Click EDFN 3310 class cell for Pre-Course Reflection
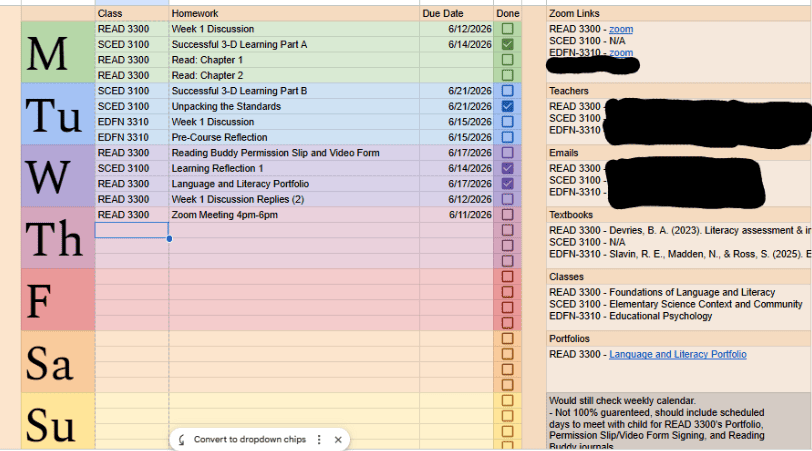 click(x=132, y=137)
